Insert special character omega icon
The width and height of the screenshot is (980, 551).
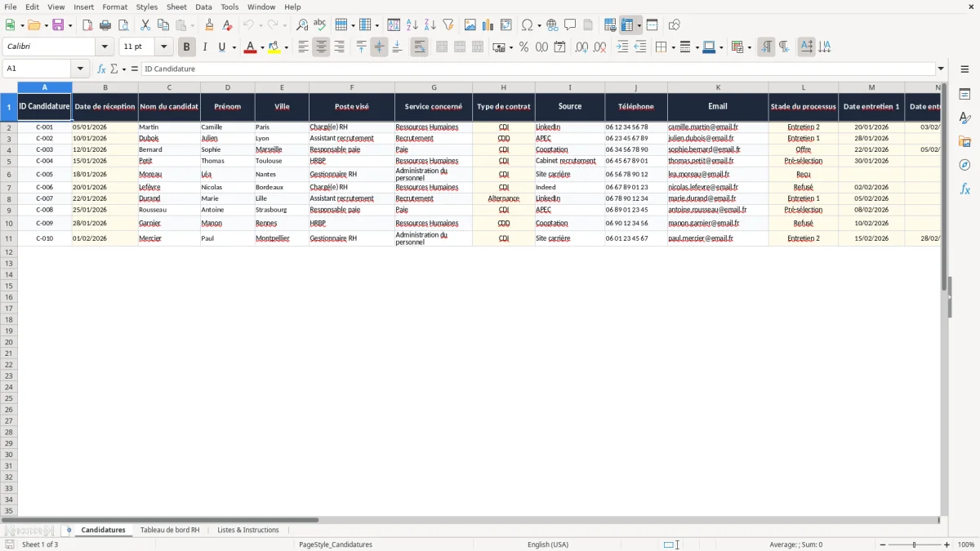pos(528,25)
